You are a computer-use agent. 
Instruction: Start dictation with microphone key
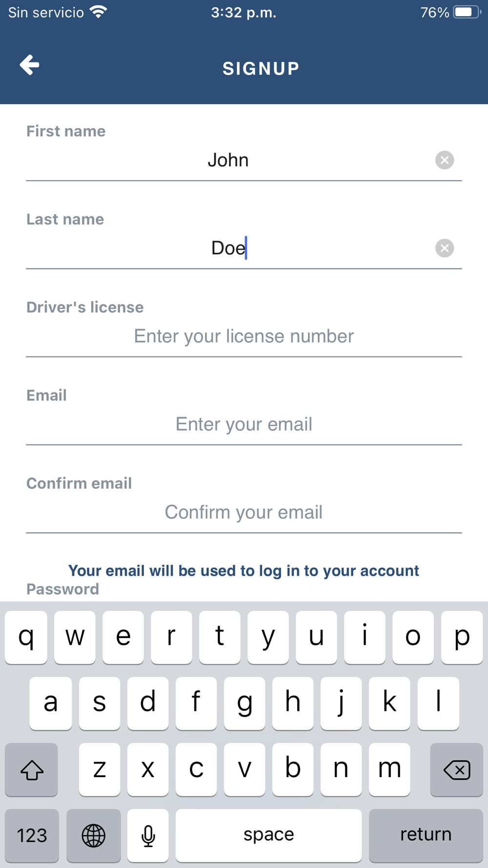coord(148,835)
